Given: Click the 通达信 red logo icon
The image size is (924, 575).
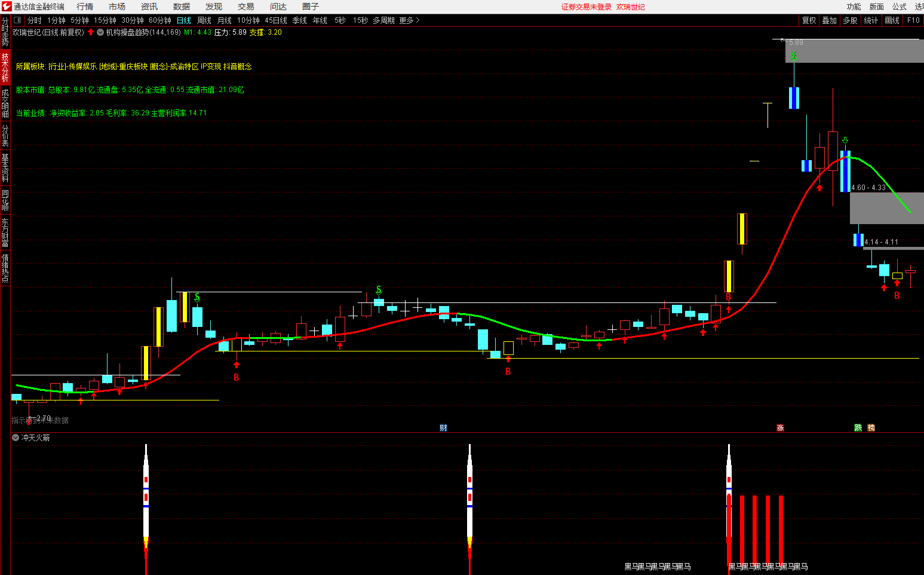Looking at the screenshot, I should [x=6, y=7].
